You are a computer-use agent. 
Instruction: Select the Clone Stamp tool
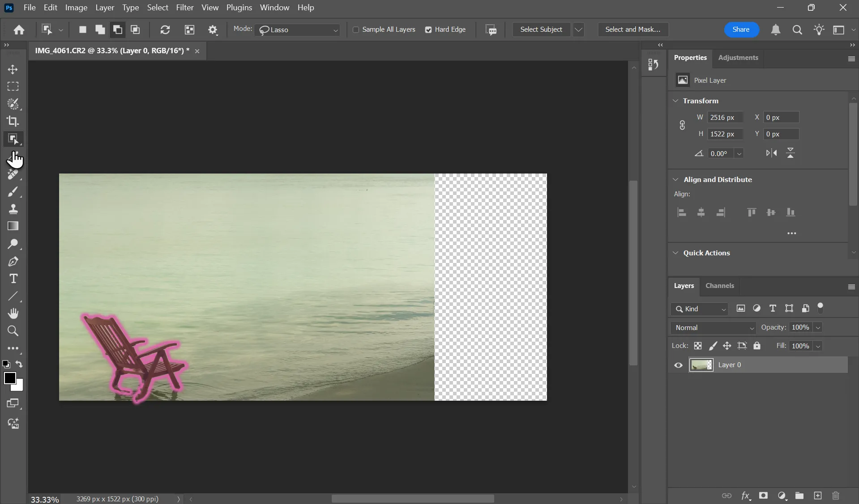(13, 209)
